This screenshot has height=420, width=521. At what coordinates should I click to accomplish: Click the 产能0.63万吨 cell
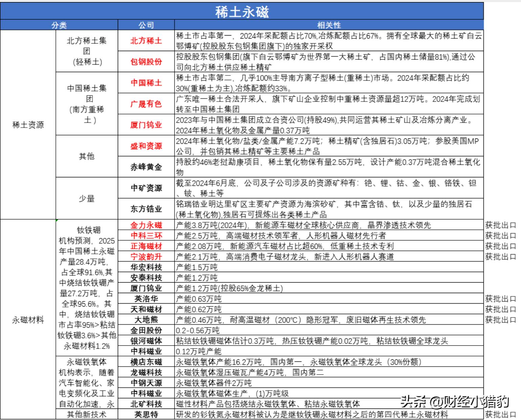[x=329, y=299]
